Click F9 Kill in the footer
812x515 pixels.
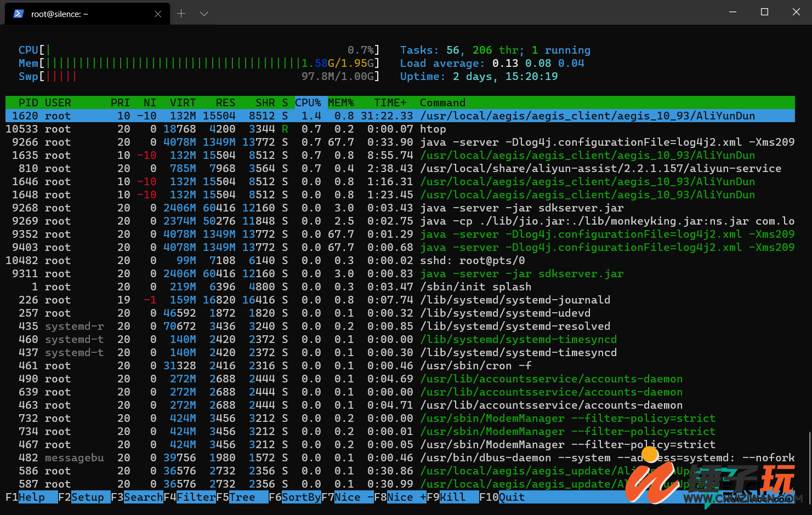pyautogui.click(x=452, y=497)
